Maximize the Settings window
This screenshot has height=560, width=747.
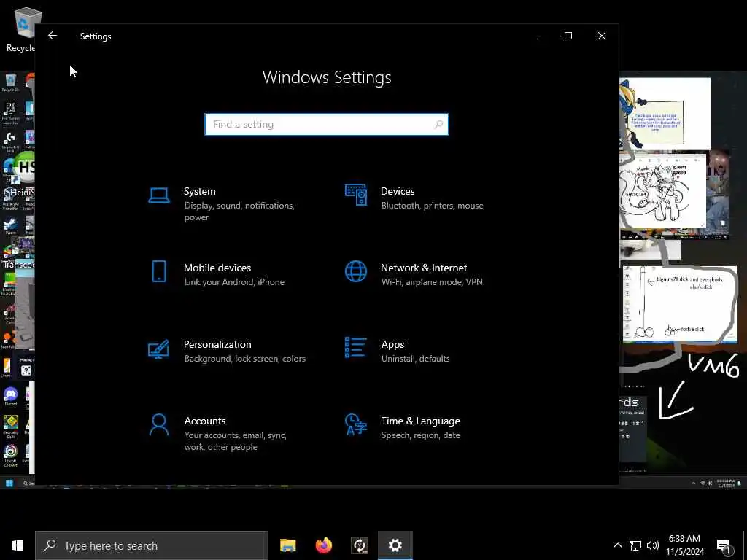coord(568,36)
